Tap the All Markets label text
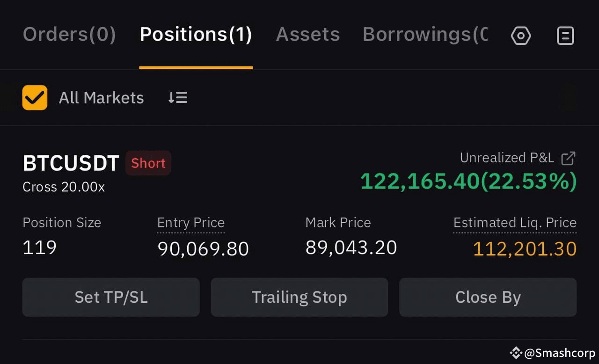 click(101, 98)
